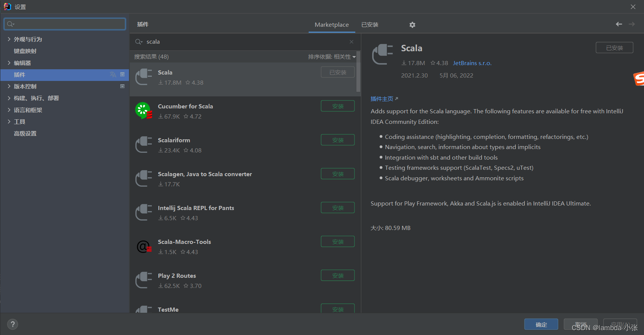Expand the 版本控制 settings group
The width and height of the screenshot is (644, 335).
[9, 86]
